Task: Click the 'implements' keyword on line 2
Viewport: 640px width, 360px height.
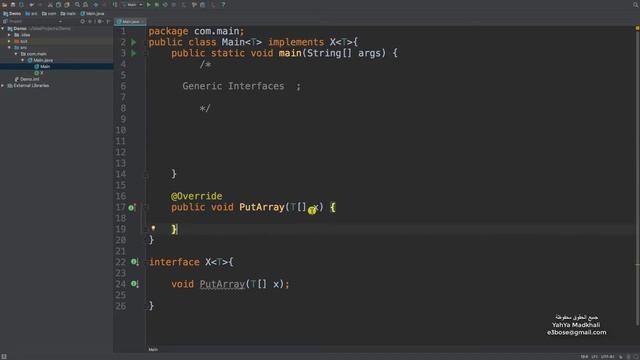Action: point(296,42)
